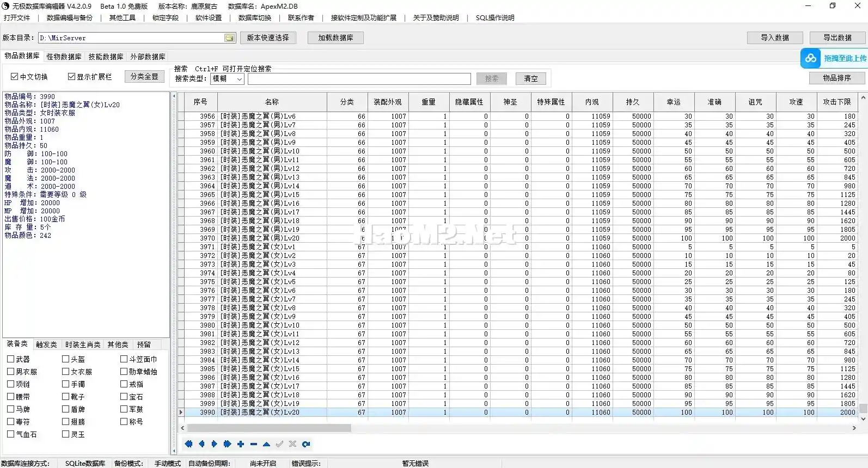Click 清空 button beside search
The image size is (868, 468).
click(530, 78)
